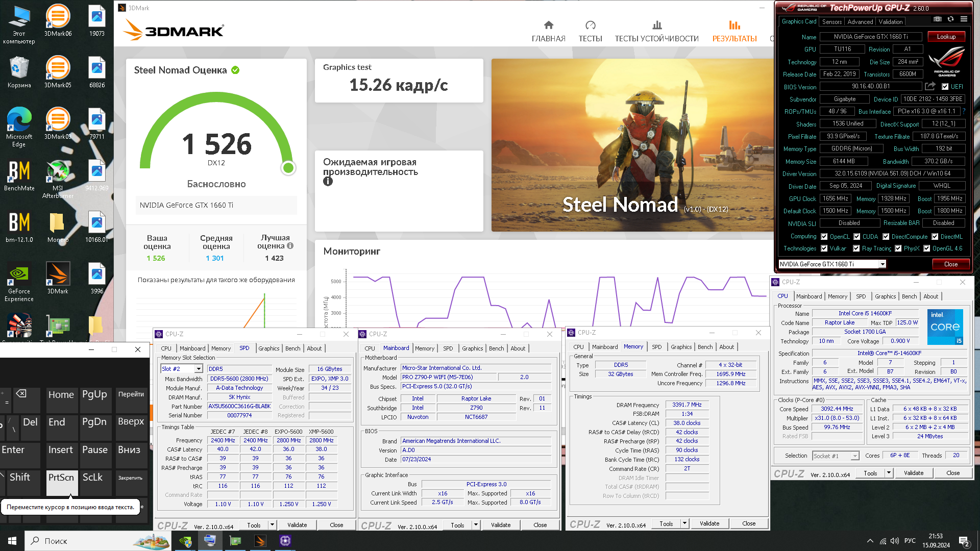The image size is (980, 551).
Task: Open the 3DMark Home icon tab
Action: (549, 25)
